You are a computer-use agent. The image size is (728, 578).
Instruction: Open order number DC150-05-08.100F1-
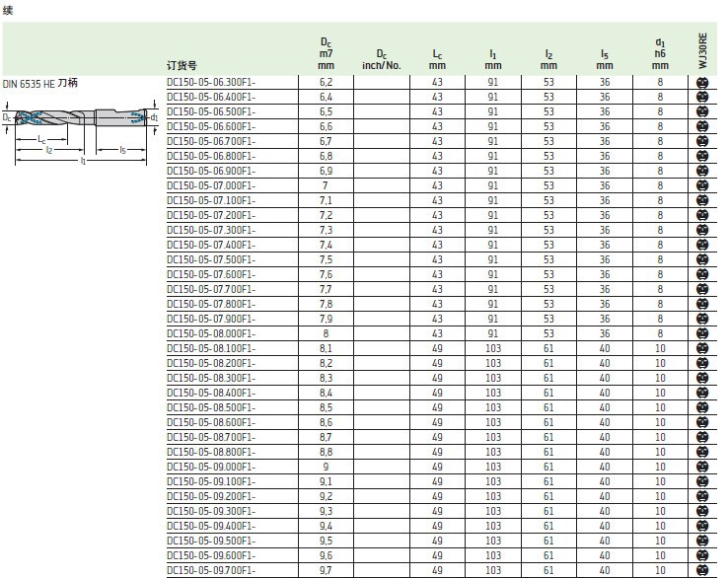point(211,348)
